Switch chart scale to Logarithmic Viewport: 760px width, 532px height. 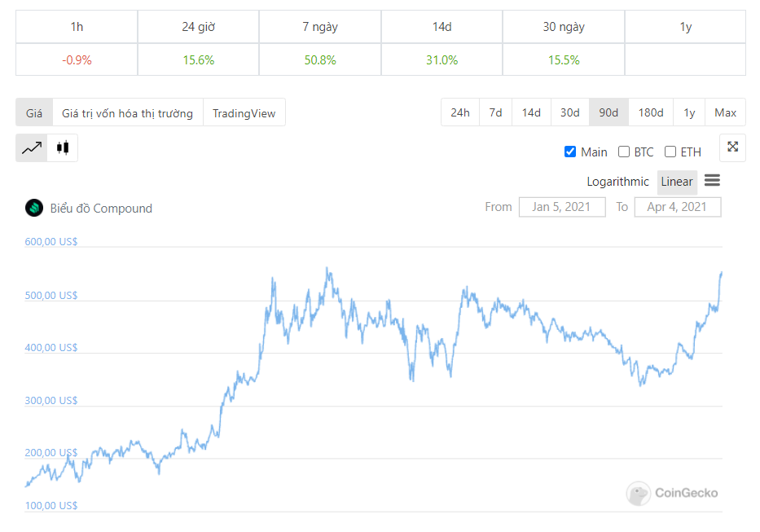617,182
